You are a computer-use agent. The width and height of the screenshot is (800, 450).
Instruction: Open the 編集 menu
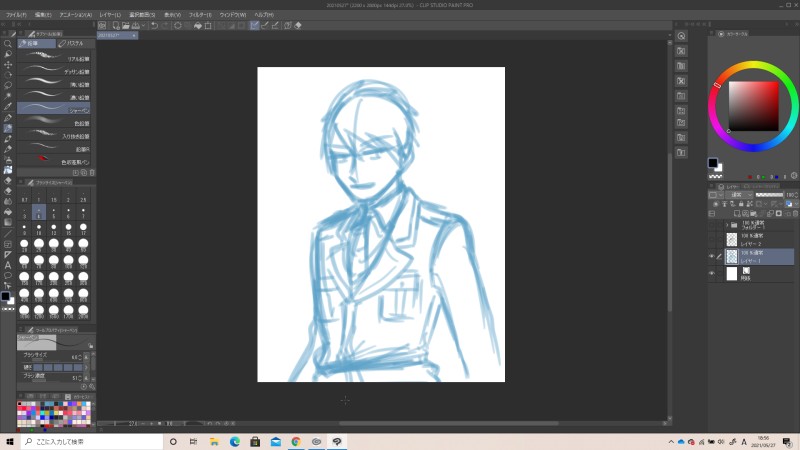pyautogui.click(x=43, y=15)
